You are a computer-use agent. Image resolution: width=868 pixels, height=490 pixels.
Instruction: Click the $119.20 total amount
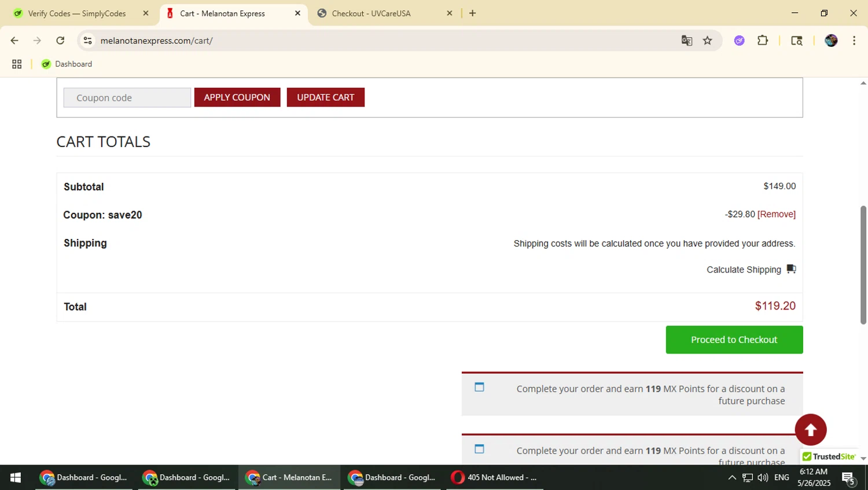point(775,306)
